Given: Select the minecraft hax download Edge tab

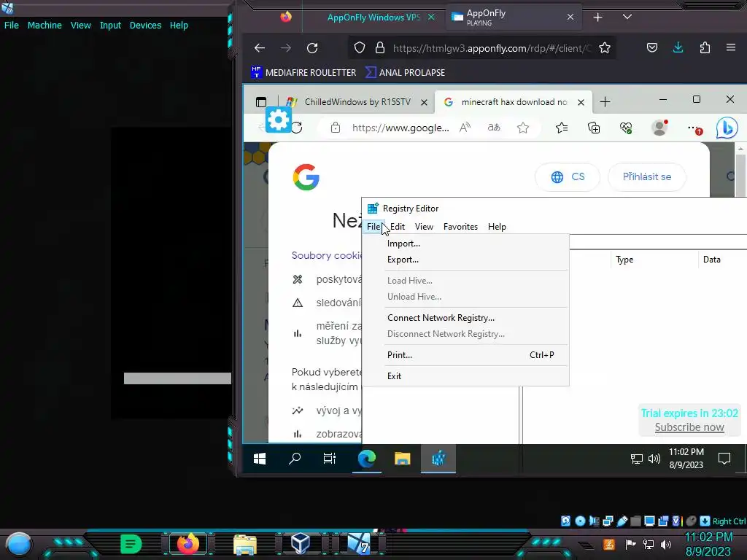Looking at the screenshot, I should (x=514, y=102).
